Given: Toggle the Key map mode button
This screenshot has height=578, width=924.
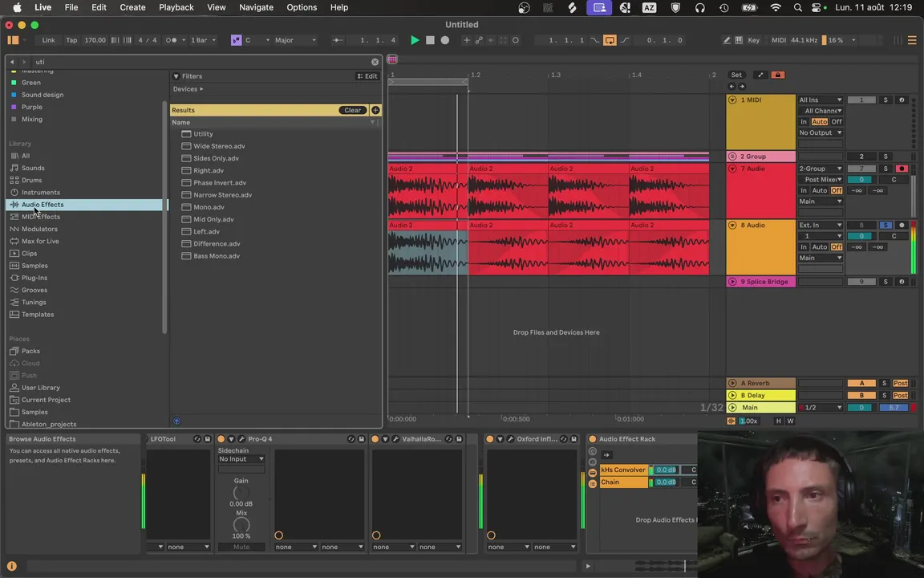Looking at the screenshot, I should pyautogui.click(x=754, y=40).
